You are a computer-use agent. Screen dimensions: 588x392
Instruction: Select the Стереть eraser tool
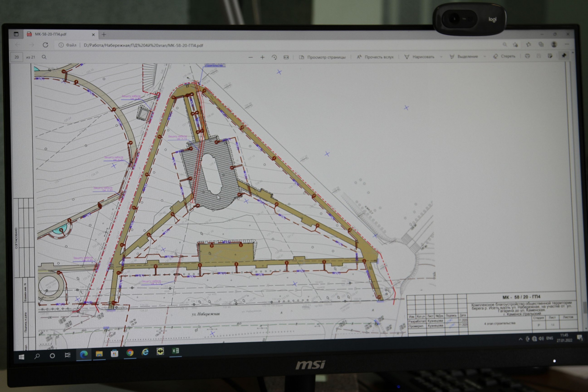click(x=505, y=56)
